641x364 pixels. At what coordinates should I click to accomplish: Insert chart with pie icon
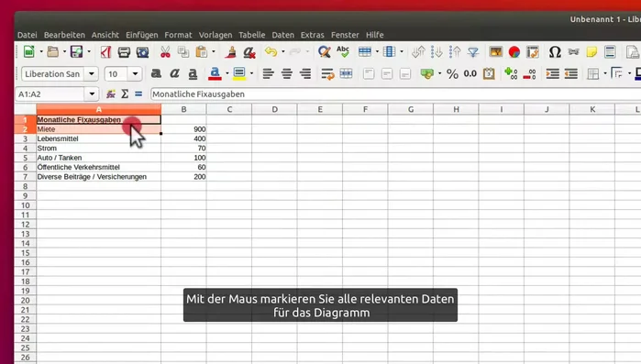pyautogui.click(x=514, y=52)
